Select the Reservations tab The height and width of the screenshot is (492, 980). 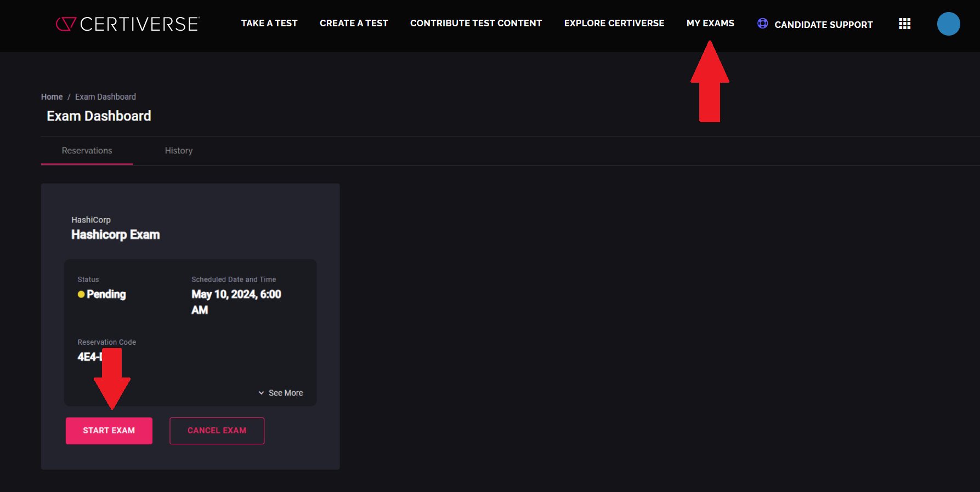87,151
